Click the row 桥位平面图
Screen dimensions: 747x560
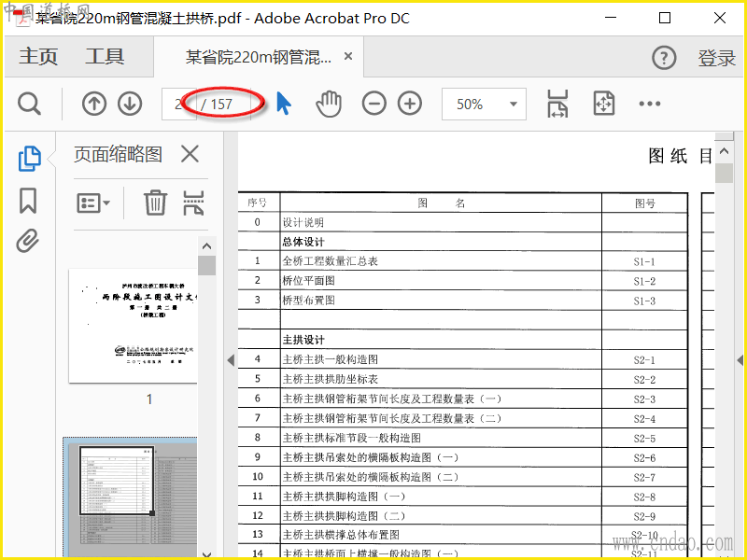pyautogui.click(x=462, y=281)
